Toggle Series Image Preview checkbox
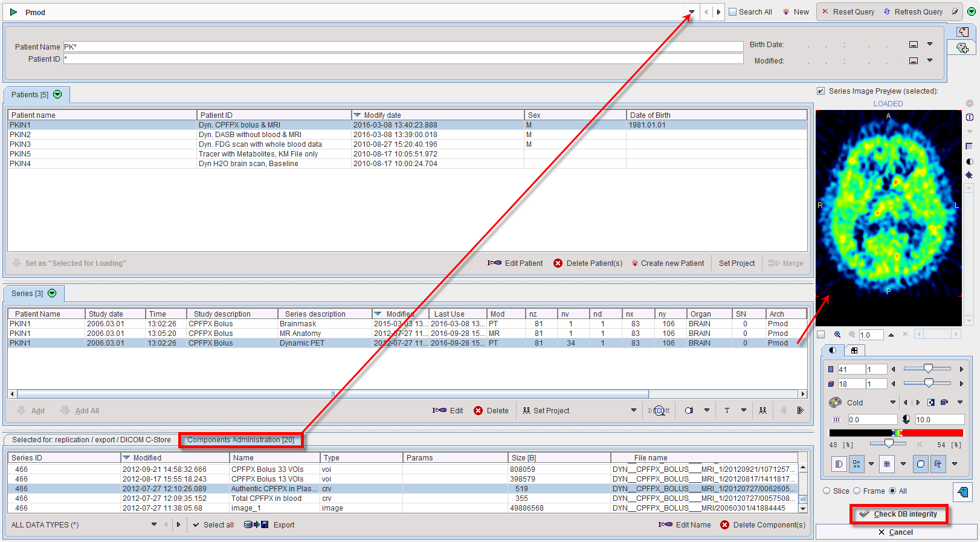 (820, 91)
